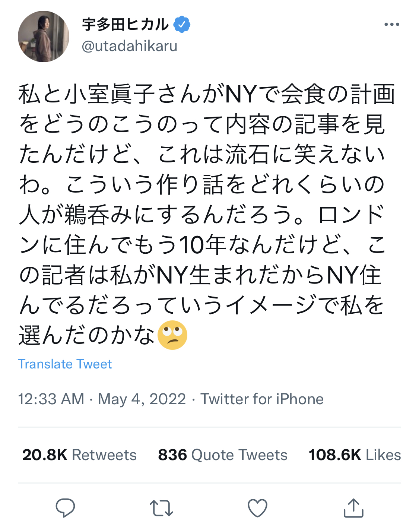Image resolution: width=419 pixels, height=532 pixels.
Task: Click the 12:33 AM timestamp
Action: coord(51,399)
